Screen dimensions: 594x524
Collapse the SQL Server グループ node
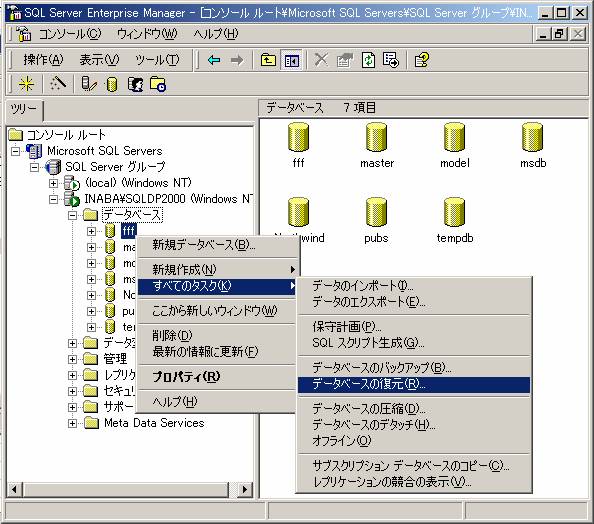34,167
